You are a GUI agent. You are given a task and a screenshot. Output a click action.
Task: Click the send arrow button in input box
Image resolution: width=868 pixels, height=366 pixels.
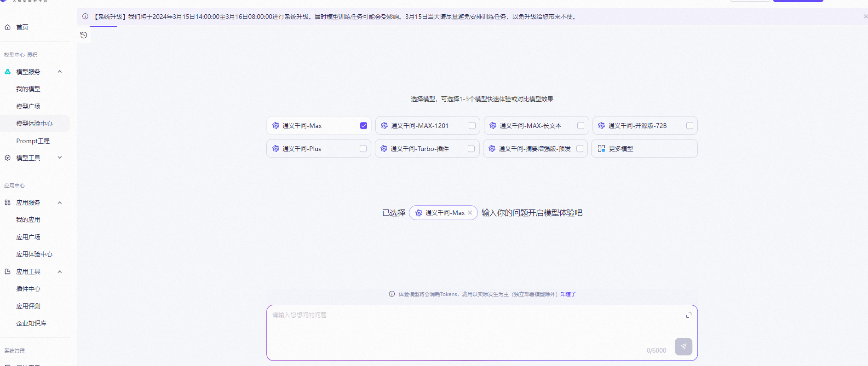tap(684, 347)
